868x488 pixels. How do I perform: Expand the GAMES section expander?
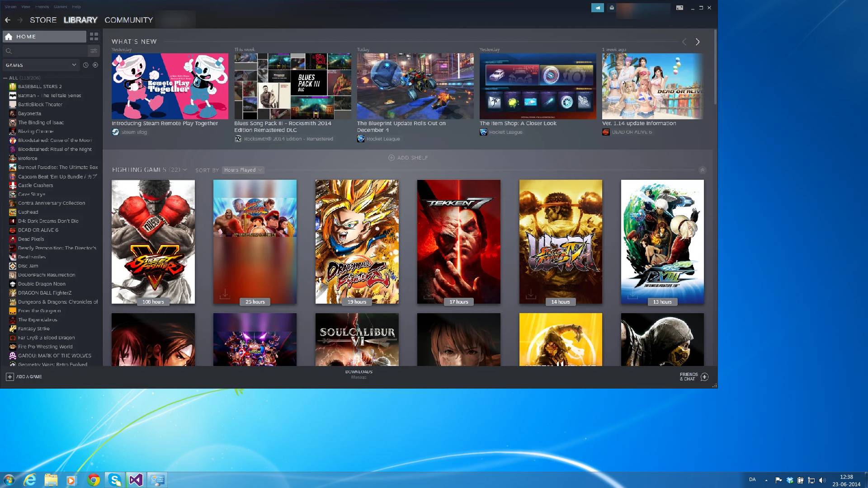[73, 65]
